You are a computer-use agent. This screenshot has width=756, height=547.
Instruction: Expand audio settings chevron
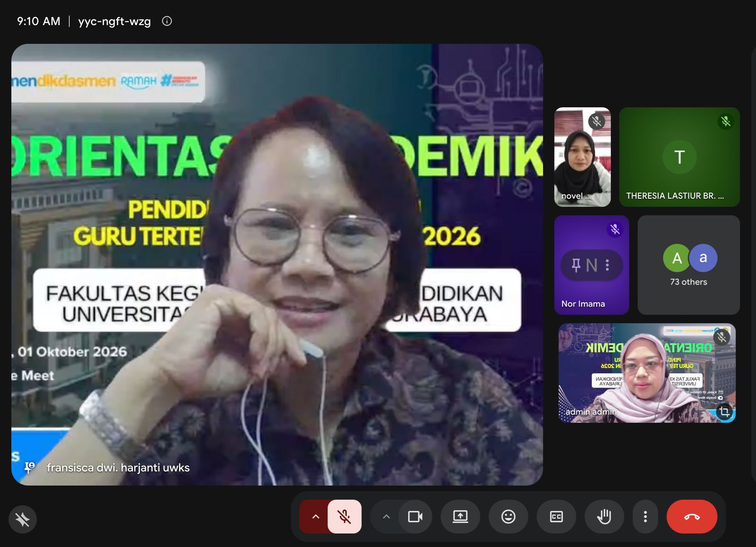tap(315, 517)
